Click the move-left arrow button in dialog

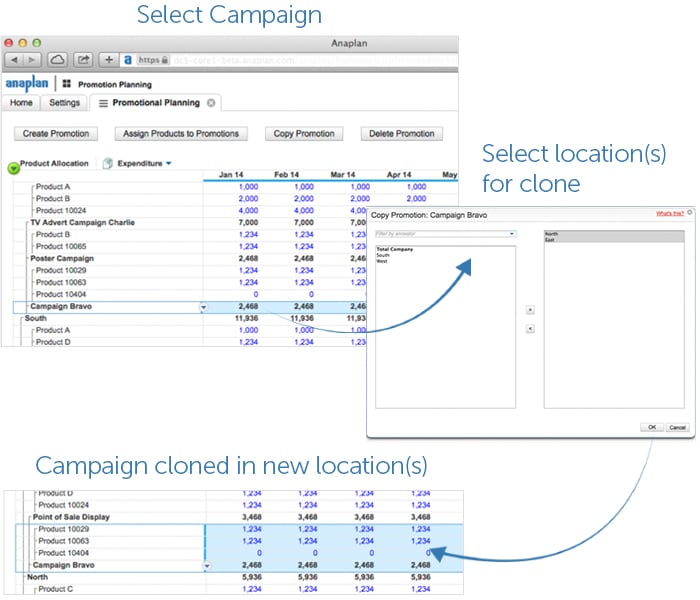pos(530,329)
